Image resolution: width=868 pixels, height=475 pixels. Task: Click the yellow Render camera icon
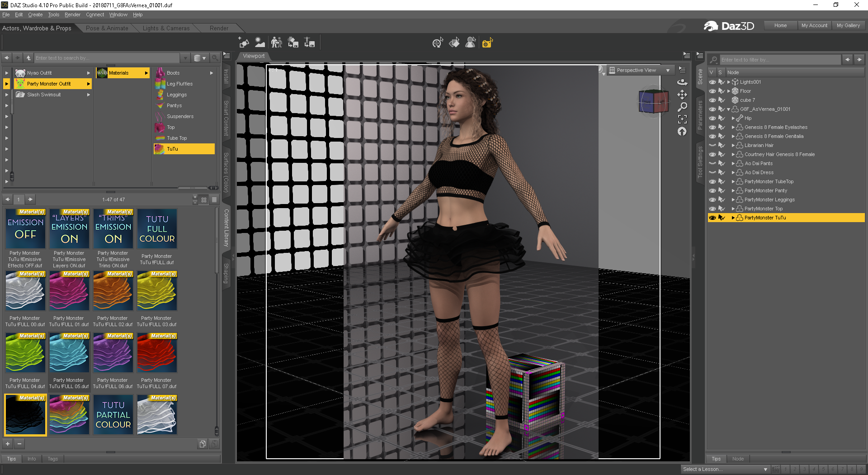coord(487,43)
